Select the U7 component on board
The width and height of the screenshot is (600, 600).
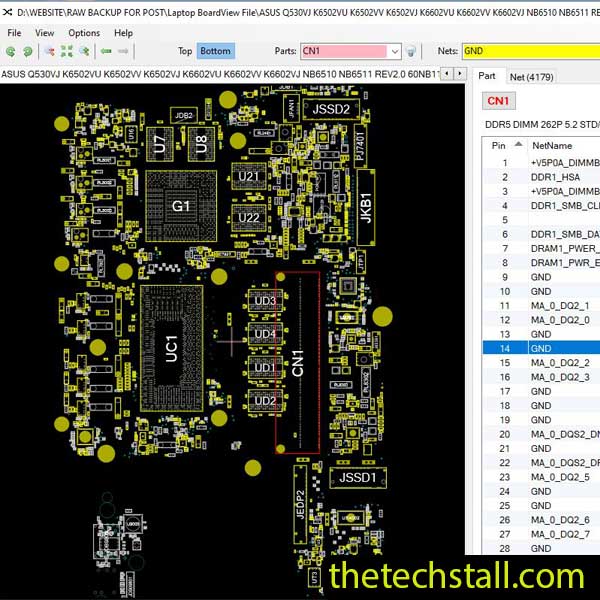point(160,144)
